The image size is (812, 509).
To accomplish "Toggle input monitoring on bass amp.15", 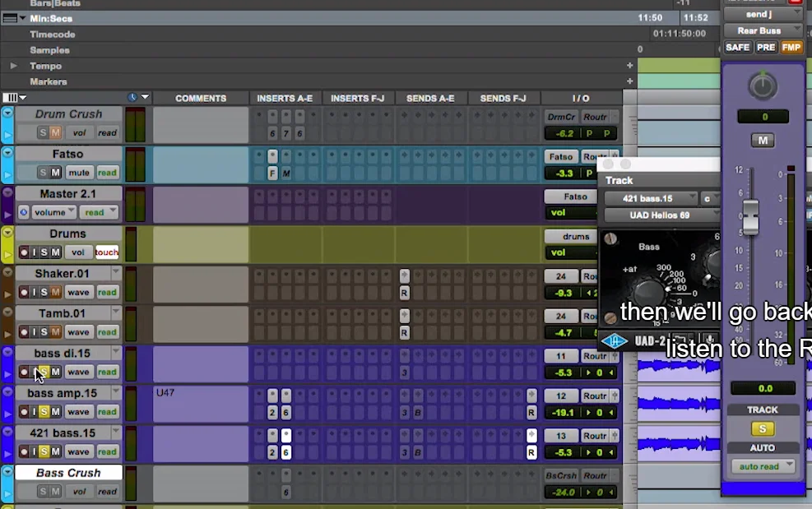I will tap(35, 412).
